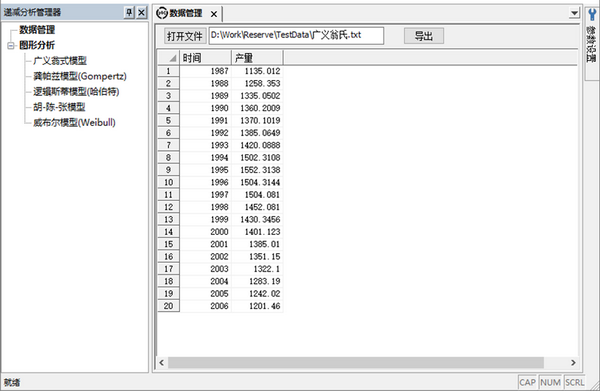Screen dimensions: 600x391
Task: Close the 数据管理 tab
Action: (x=214, y=14)
